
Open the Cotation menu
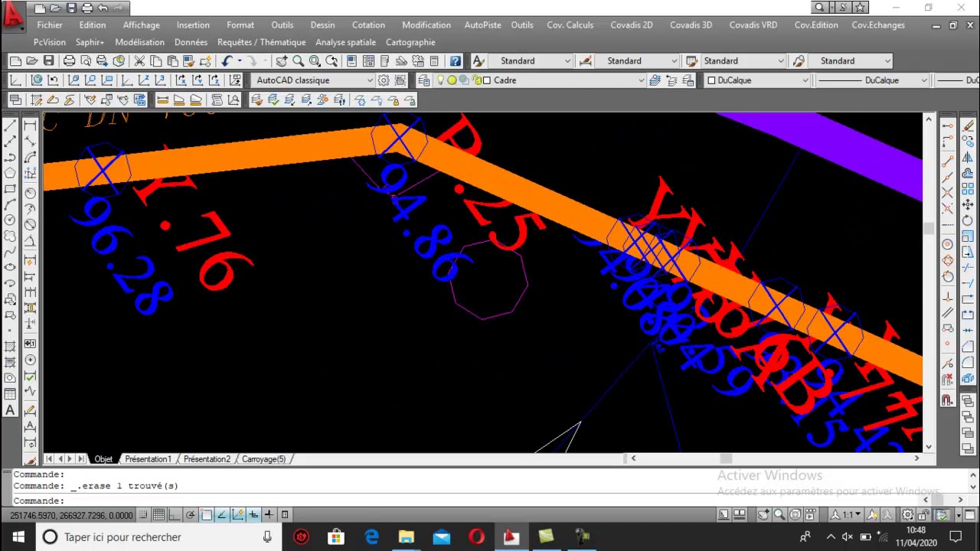pyautogui.click(x=368, y=24)
